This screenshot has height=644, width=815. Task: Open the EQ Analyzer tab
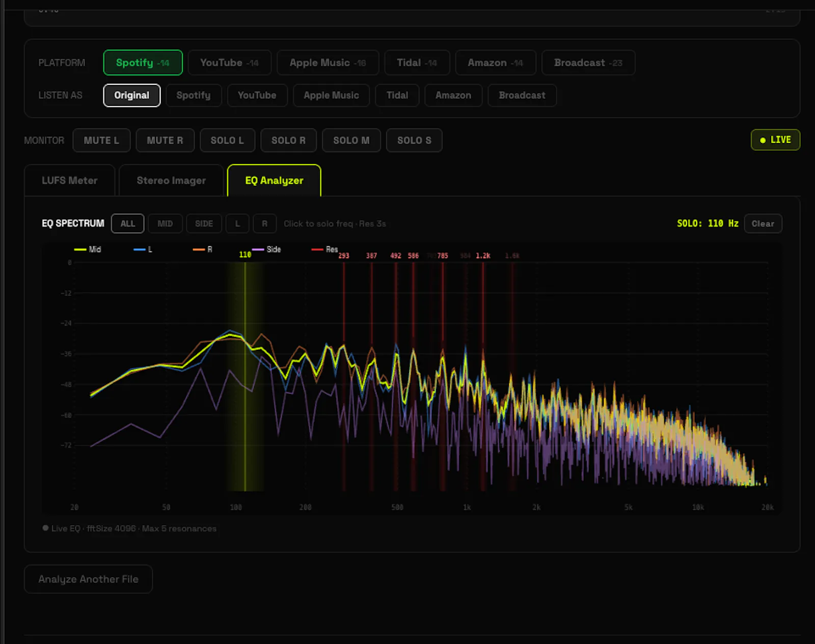274,180
